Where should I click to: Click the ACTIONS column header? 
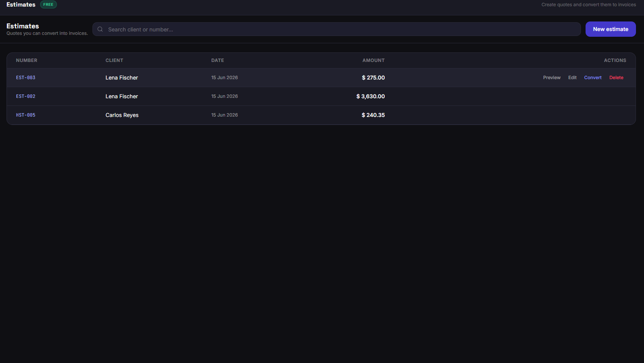pyautogui.click(x=615, y=60)
